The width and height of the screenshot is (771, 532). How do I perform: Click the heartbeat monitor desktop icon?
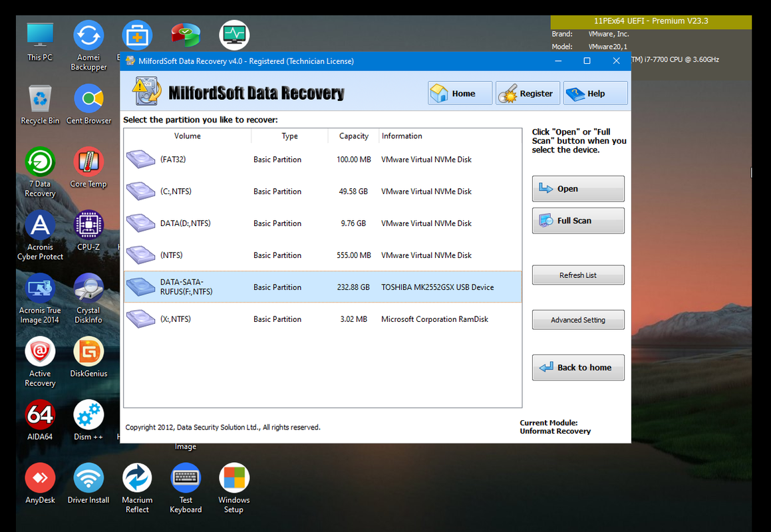[x=234, y=35]
